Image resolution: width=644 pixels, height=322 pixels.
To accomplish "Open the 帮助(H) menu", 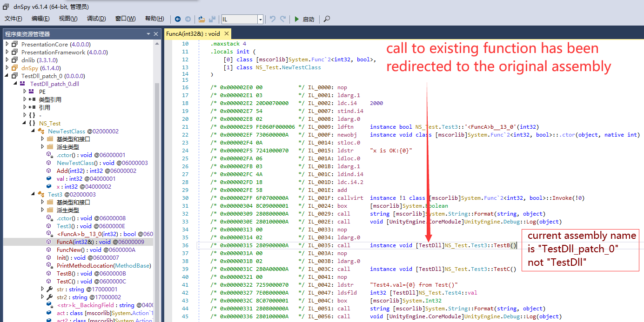I will tap(154, 19).
